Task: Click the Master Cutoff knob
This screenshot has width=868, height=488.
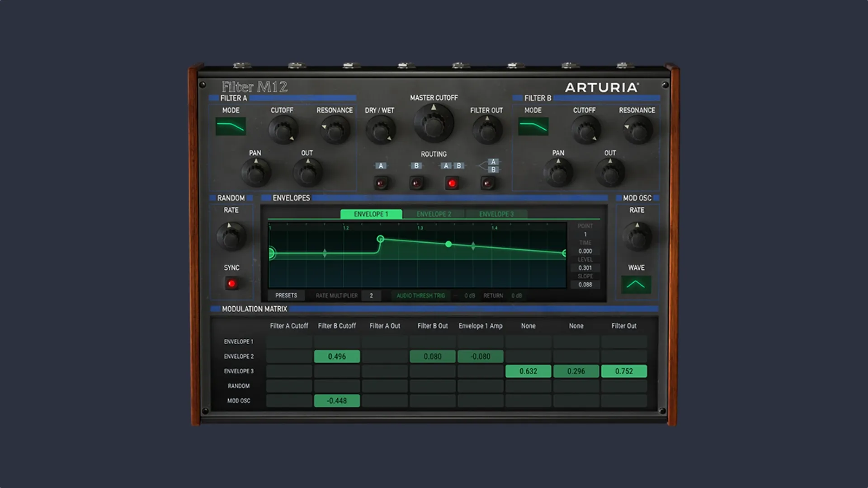Action: tap(433, 124)
